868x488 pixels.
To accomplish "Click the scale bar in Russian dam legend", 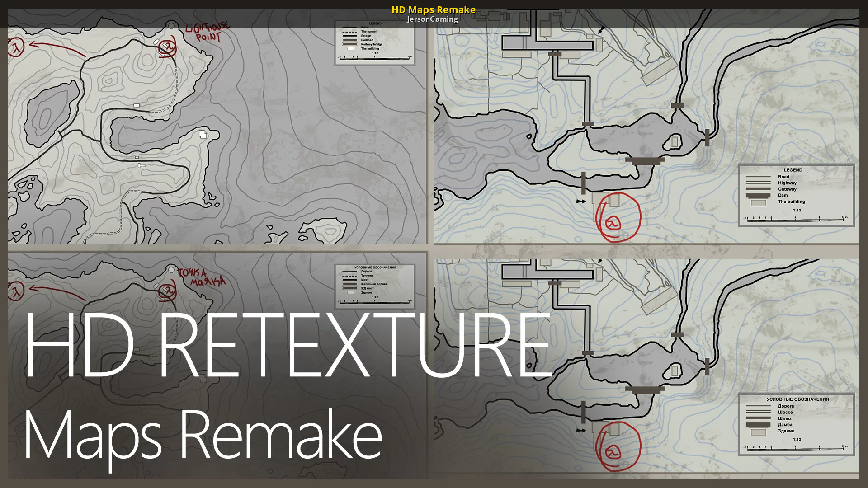I will (x=795, y=448).
